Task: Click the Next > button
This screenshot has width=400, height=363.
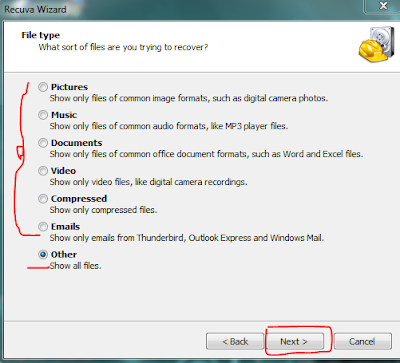Action: click(294, 341)
